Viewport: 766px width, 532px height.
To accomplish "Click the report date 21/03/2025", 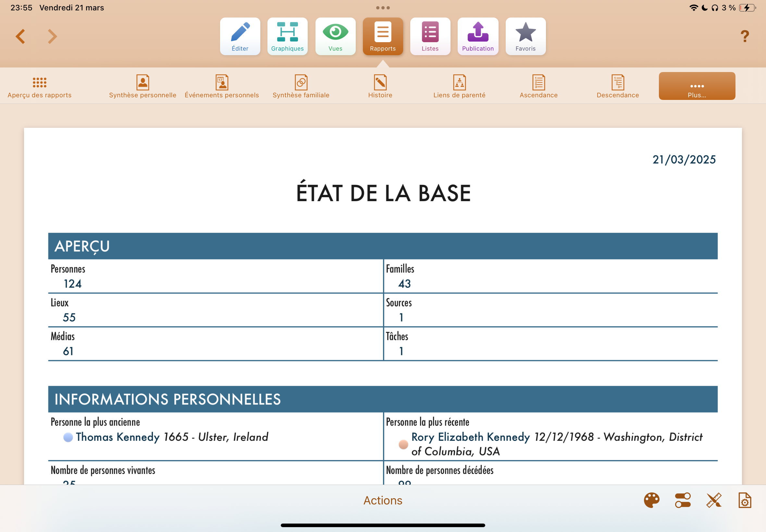I will (684, 160).
